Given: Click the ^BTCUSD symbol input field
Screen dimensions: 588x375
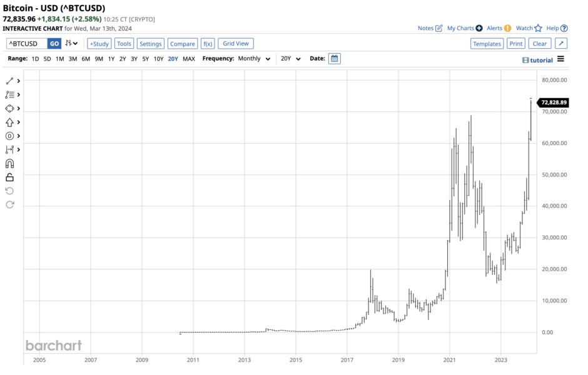Looking at the screenshot, I should (27, 44).
